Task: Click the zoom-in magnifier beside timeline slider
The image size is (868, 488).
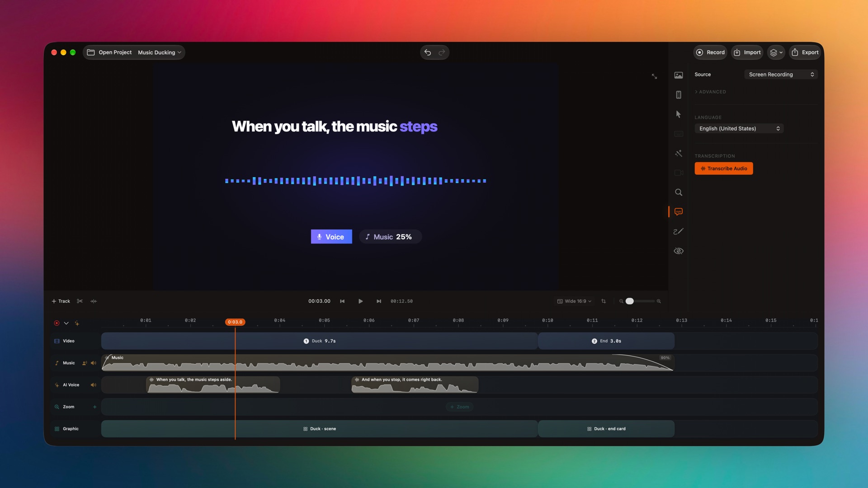Action: pos(659,301)
